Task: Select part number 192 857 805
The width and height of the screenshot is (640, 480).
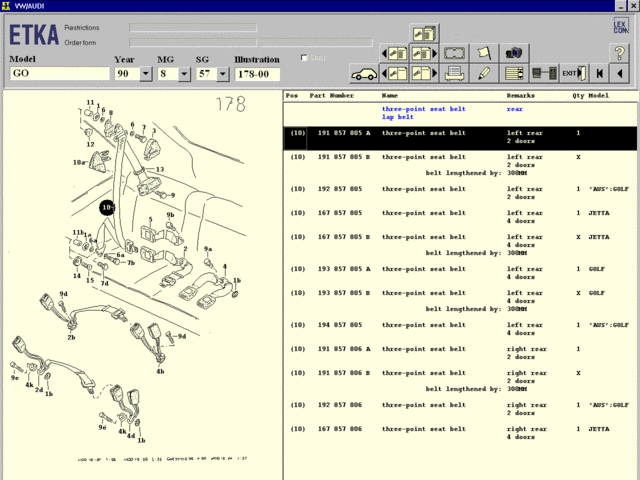Action: click(340, 189)
